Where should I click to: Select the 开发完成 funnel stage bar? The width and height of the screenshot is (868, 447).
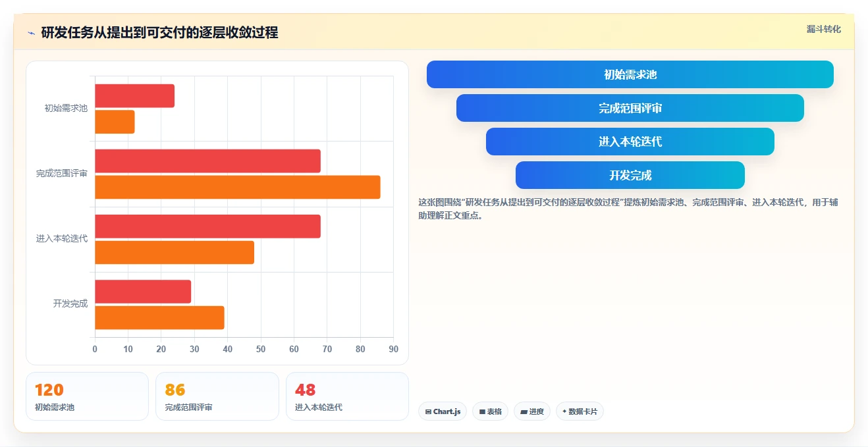pyautogui.click(x=630, y=175)
